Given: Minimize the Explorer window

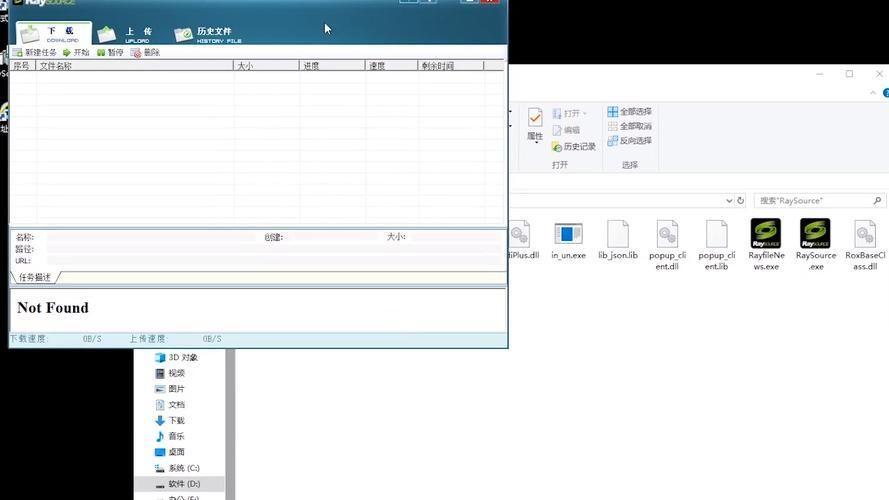Looking at the screenshot, I should point(820,74).
